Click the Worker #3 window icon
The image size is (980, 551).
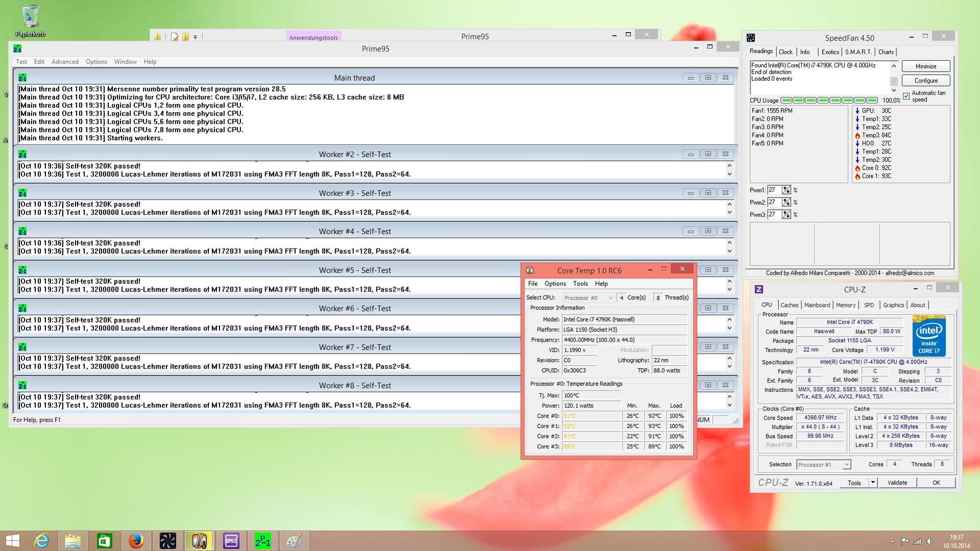(x=22, y=193)
